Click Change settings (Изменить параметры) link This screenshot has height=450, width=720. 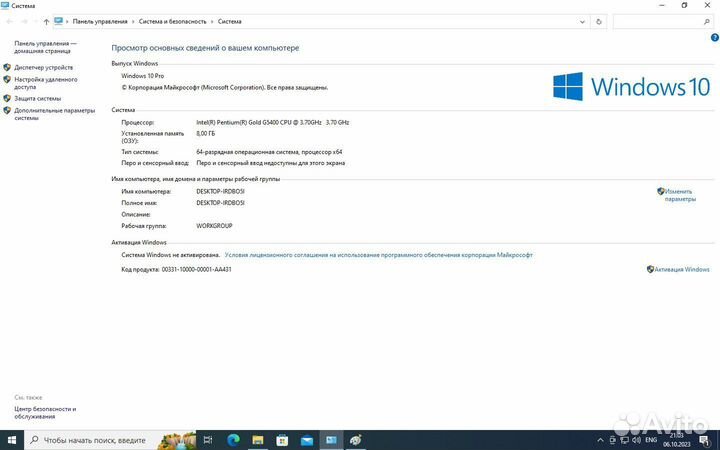pos(680,195)
